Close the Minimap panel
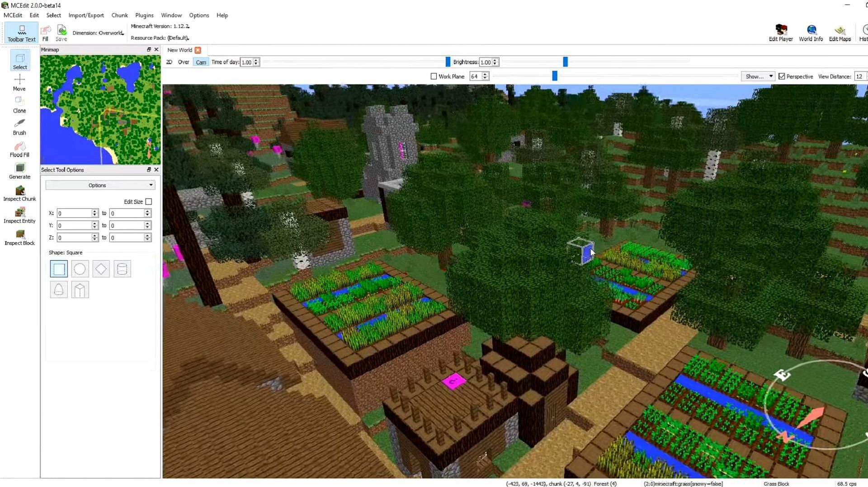This screenshot has height=487, width=868. [156, 50]
